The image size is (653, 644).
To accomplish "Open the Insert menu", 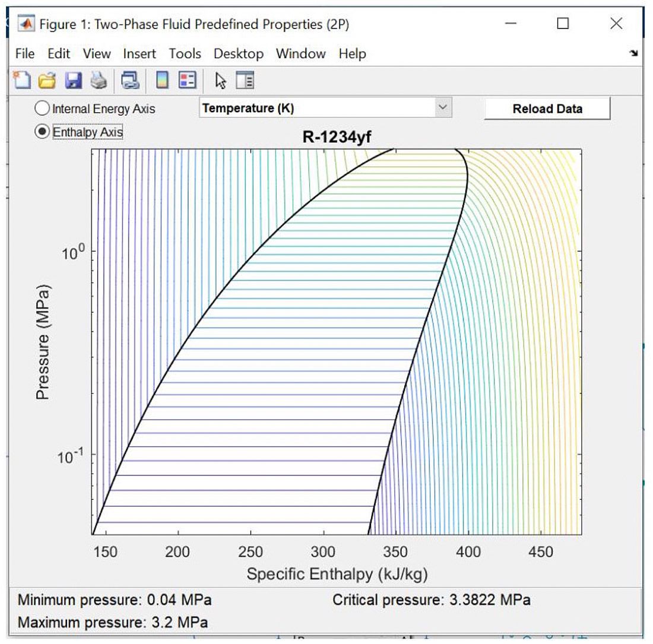I will (x=139, y=54).
